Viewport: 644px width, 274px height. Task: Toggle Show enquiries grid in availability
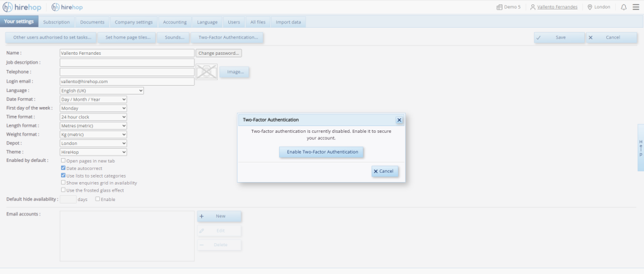[x=64, y=182]
